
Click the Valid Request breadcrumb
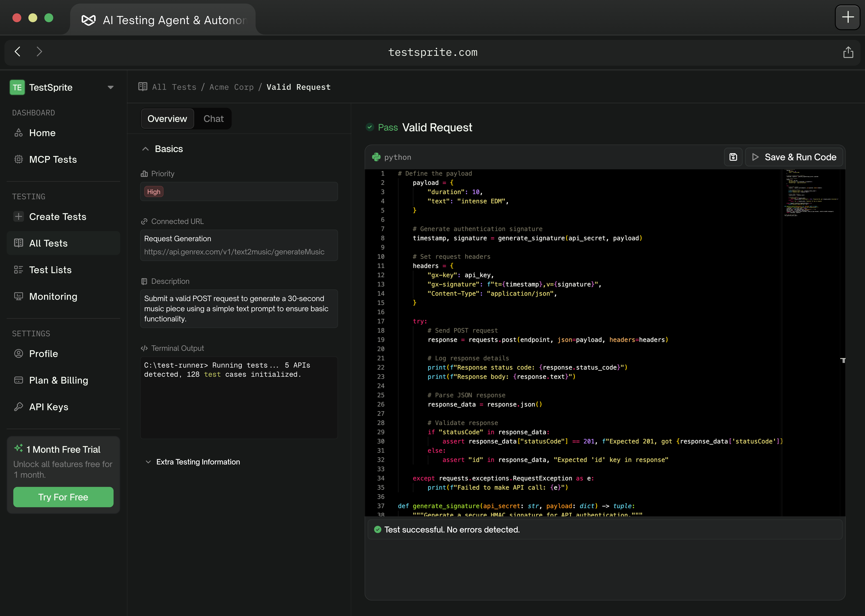pyautogui.click(x=299, y=87)
